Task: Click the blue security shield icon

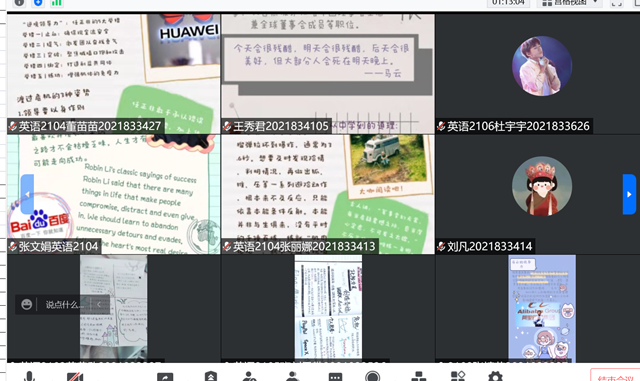Action: click(38, 3)
